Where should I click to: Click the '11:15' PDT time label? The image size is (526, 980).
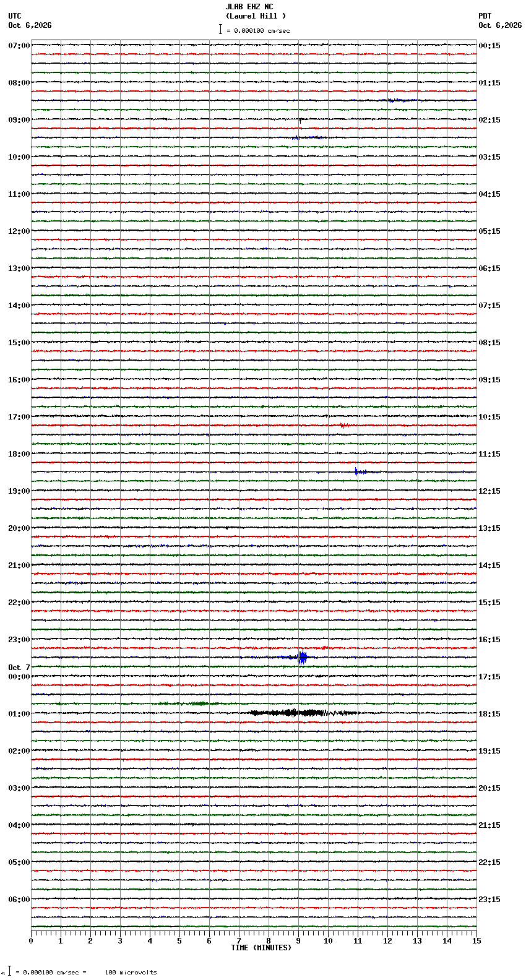489,454
